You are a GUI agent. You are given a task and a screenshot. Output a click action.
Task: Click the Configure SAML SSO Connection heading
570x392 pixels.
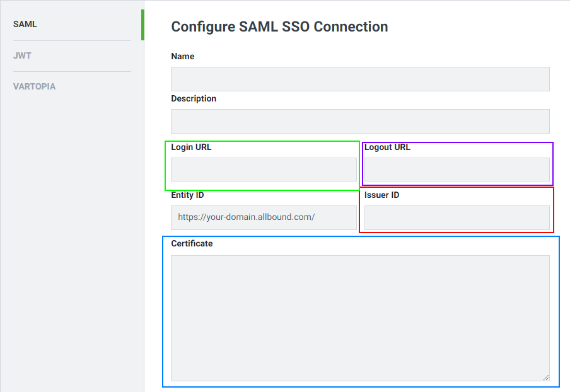coord(279,27)
